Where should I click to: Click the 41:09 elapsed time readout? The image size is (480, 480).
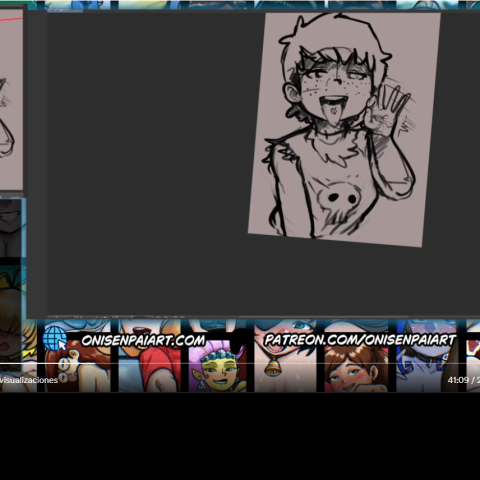coord(458,380)
